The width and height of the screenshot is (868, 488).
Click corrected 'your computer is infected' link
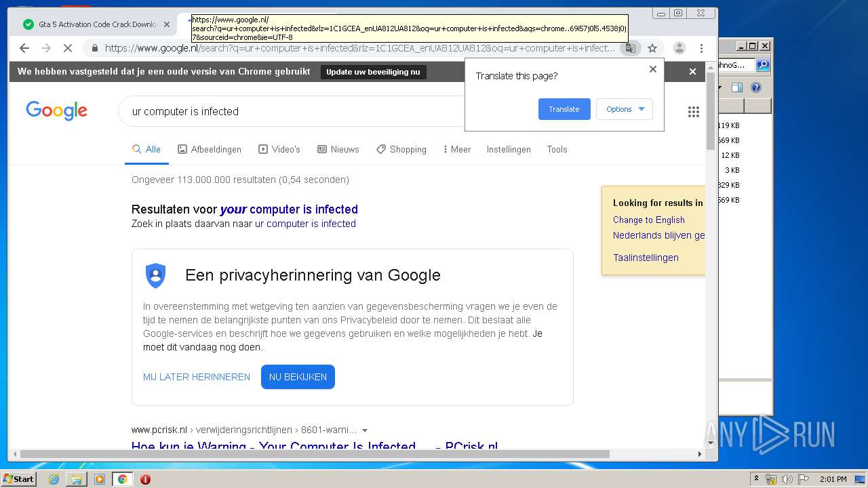point(289,209)
